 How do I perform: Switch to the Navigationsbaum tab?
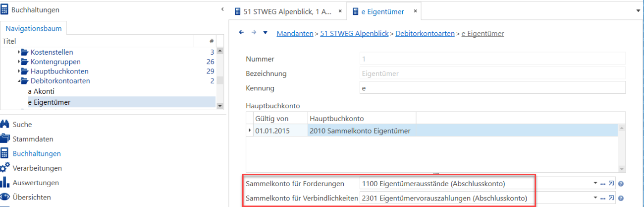click(x=34, y=28)
